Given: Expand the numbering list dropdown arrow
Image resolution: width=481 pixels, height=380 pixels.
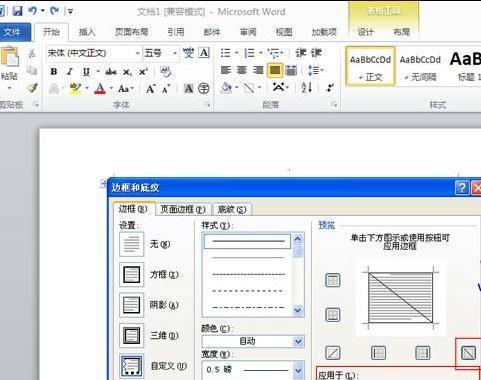Looking at the screenshot, I should (261, 53).
